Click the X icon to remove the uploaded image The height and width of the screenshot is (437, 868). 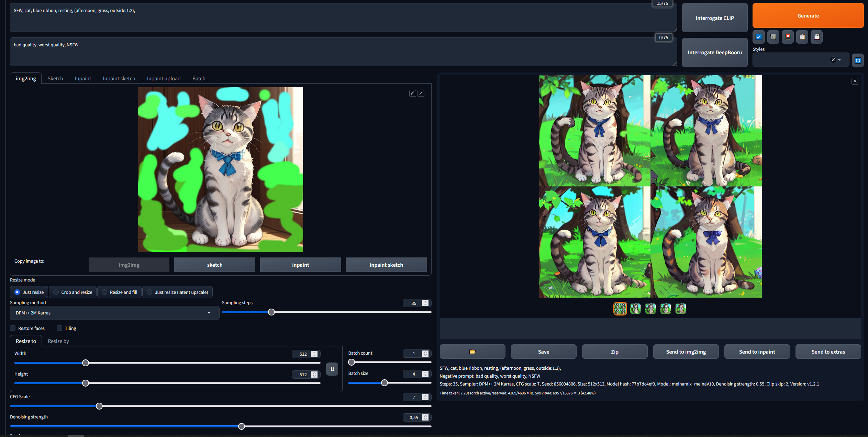[x=421, y=93]
